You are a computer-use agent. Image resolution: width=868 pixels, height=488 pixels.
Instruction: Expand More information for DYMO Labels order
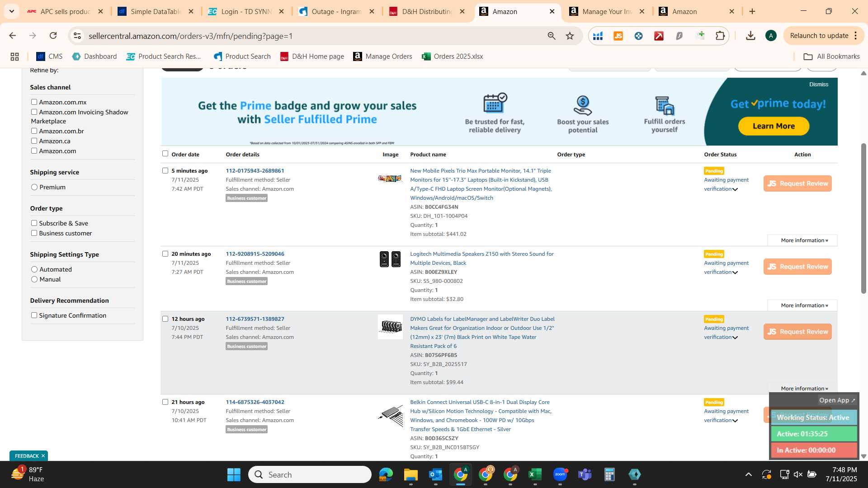804,389
